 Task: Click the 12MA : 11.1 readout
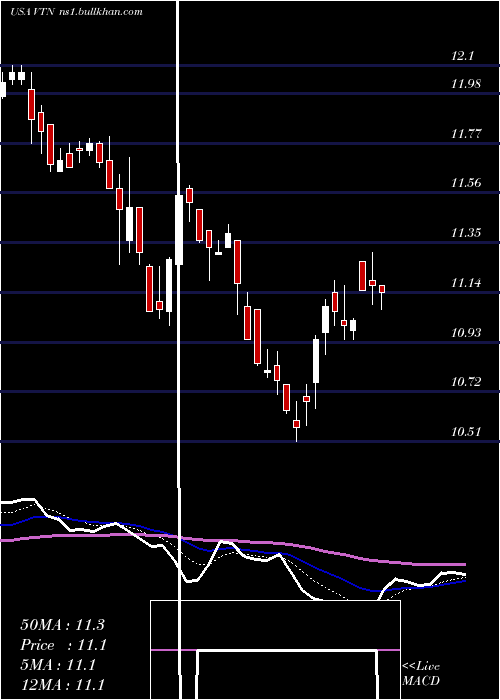click(62, 685)
